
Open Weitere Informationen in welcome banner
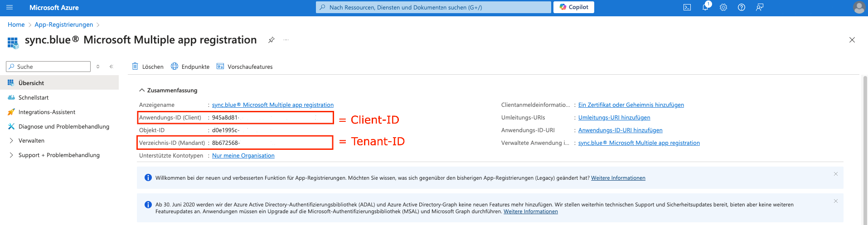tap(618, 178)
